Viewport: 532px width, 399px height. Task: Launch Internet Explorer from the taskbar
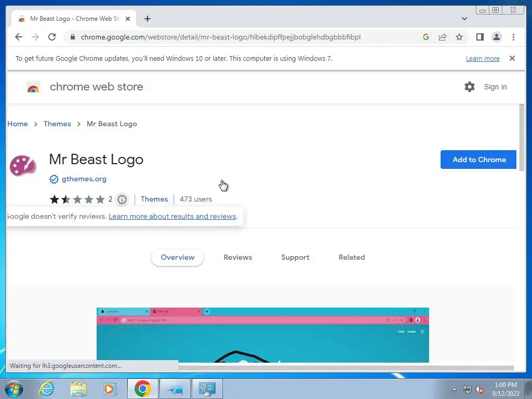pos(46,389)
